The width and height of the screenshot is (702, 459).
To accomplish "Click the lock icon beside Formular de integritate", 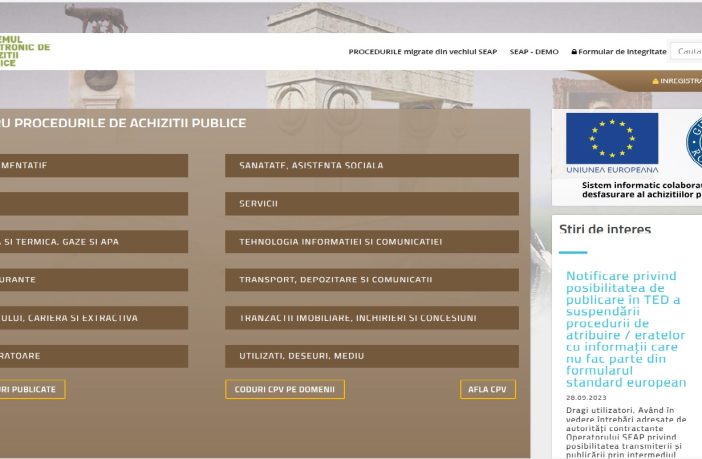I will (574, 52).
